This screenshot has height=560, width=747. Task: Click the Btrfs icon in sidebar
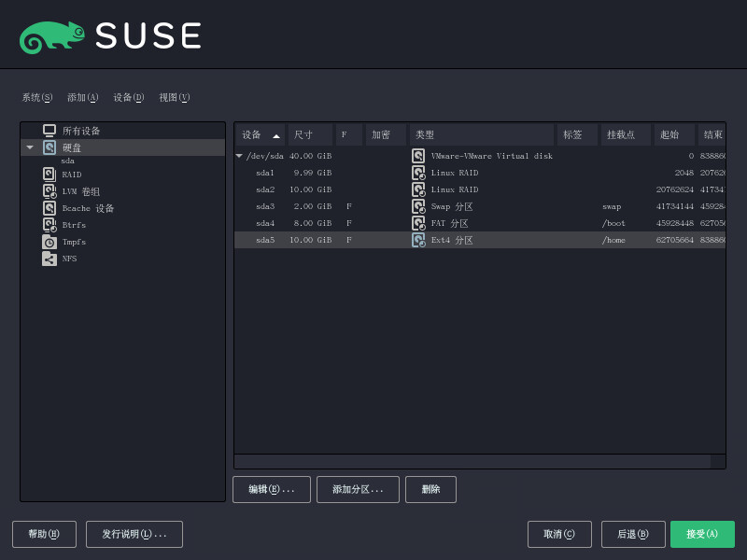49,225
